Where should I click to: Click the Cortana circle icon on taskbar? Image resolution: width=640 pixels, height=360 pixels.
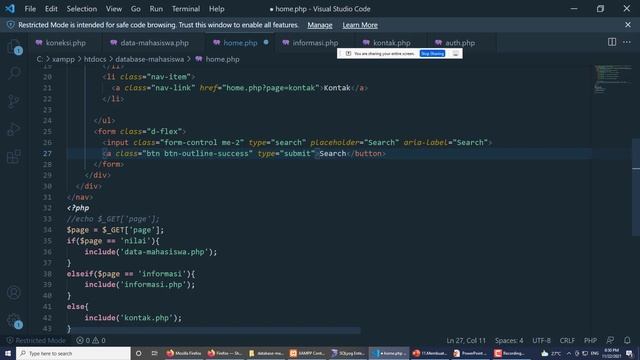coord(139,353)
